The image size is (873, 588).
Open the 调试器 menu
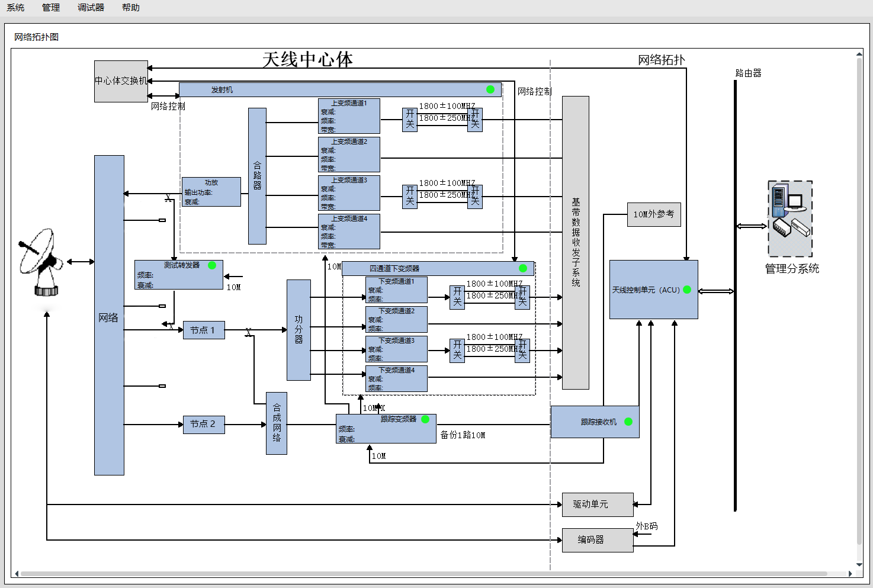pos(91,8)
